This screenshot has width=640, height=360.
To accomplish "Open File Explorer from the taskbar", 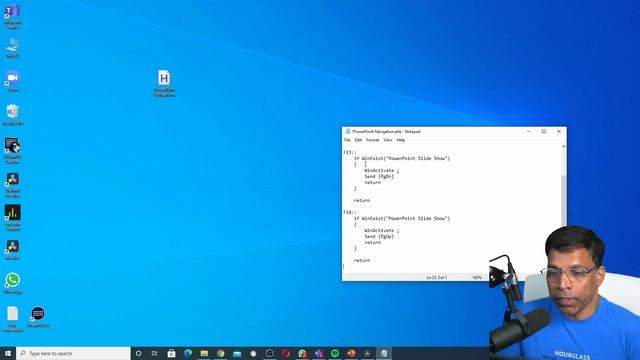I will click(x=204, y=353).
